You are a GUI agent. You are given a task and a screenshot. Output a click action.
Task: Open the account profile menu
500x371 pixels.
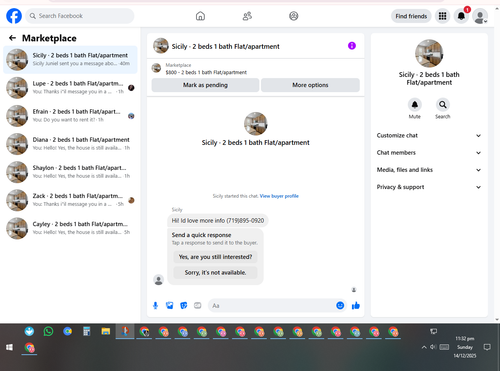[x=480, y=16]
